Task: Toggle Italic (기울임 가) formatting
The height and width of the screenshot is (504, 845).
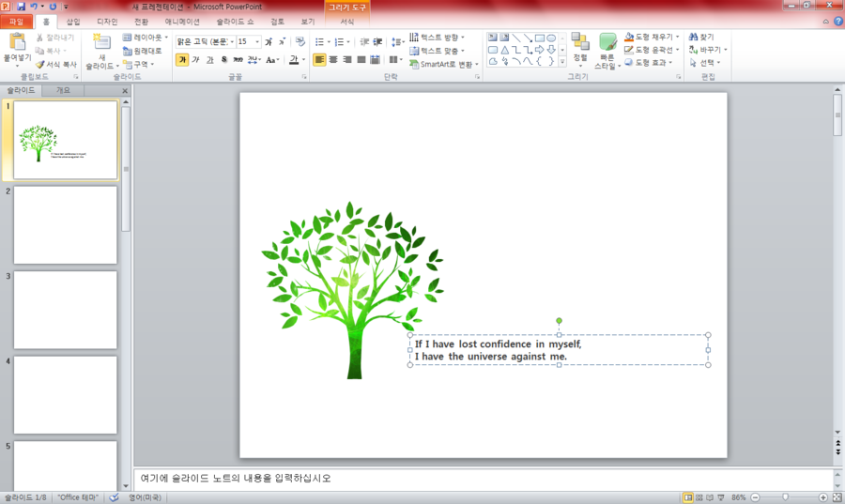Action: 195,60
